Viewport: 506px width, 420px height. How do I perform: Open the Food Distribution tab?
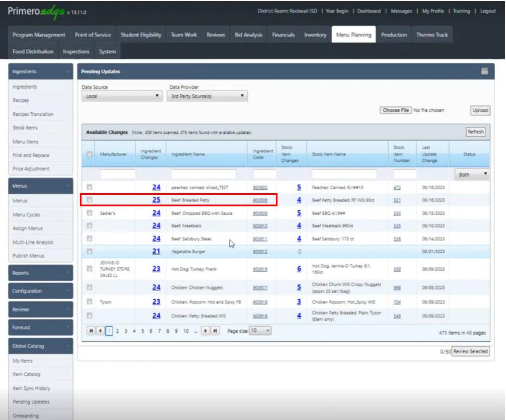(32, 51)
